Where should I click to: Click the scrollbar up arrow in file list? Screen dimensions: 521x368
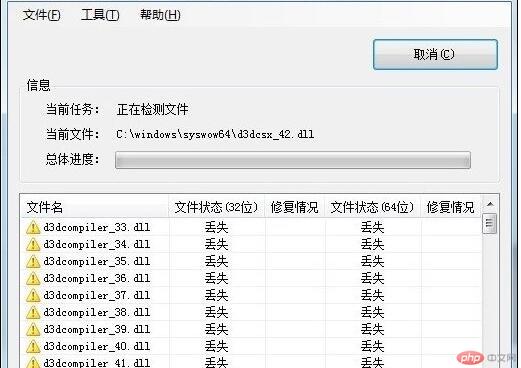490,204
